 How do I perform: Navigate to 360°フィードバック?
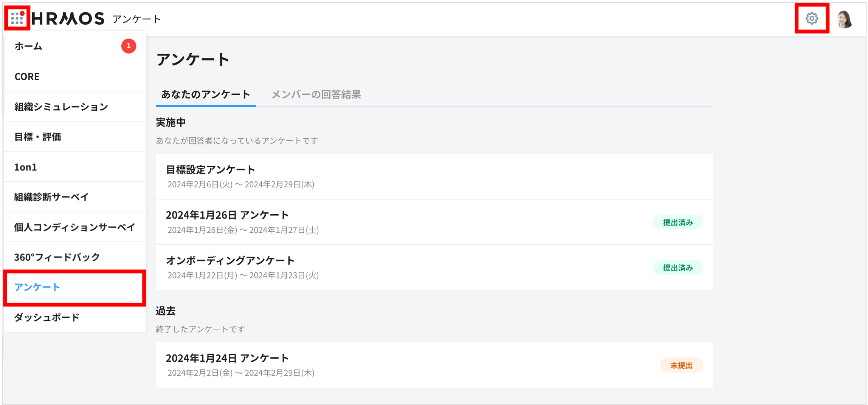(57, 257)
